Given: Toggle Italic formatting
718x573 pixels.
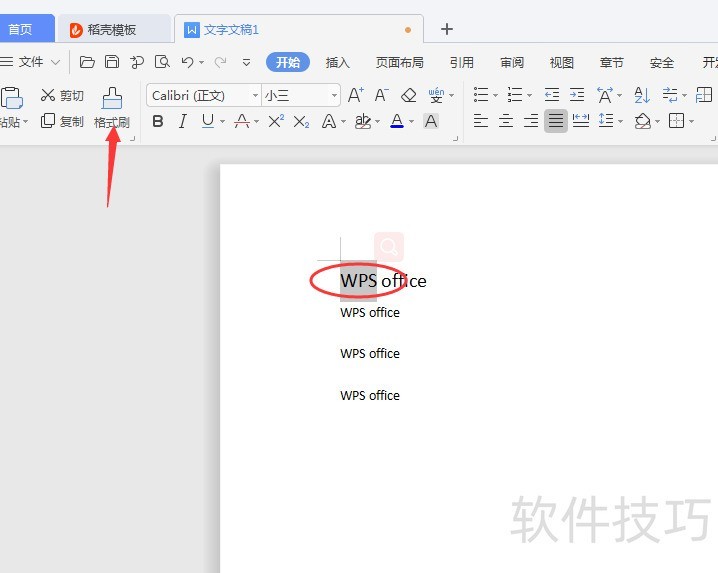Looking at the screenshot, I should pos(183,121).
